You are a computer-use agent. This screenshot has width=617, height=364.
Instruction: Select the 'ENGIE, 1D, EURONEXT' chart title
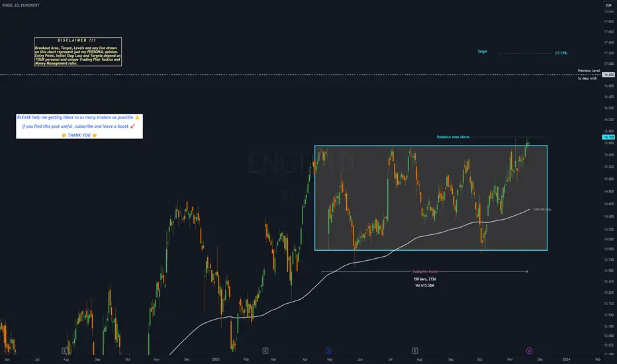[21, 5]
